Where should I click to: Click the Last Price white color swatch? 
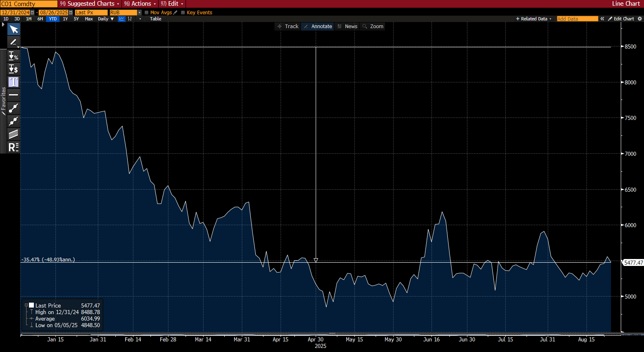[x=31, y=306]
